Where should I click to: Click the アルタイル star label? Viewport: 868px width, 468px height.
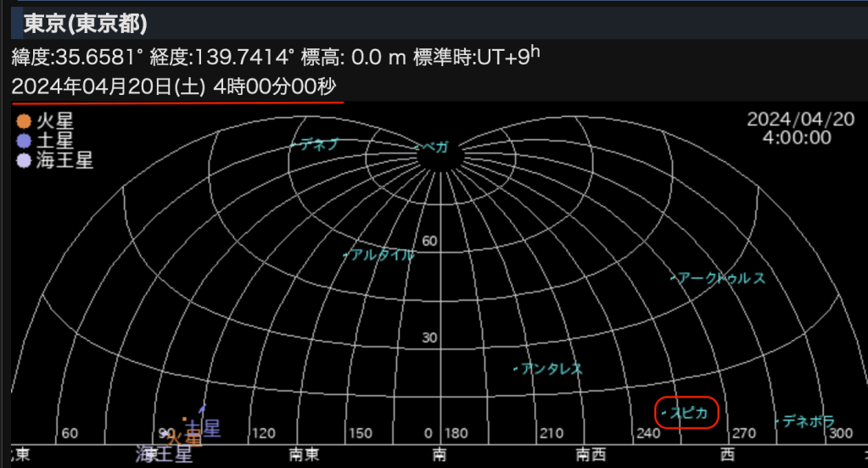tap(381, 254)
